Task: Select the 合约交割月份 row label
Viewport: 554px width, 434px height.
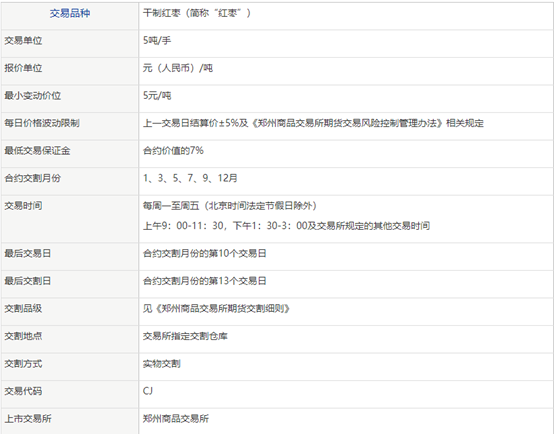Action: (33, 178)
